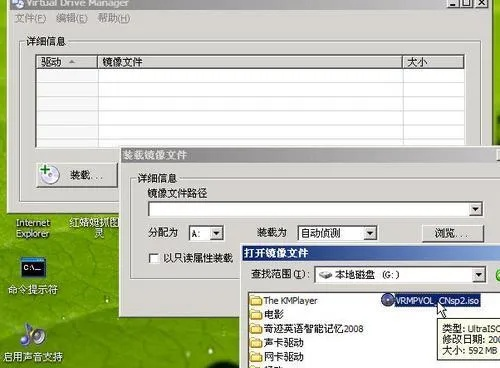The height and width of the screenshot is (368, 500).
Task: Open the 帮助(H) menu
Action: pos(114,18)
